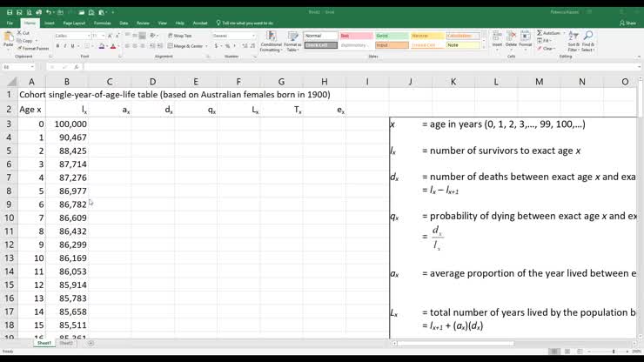Click Tell me what you want to do
The image size is (644, 362).
click(x=245, y=23)
